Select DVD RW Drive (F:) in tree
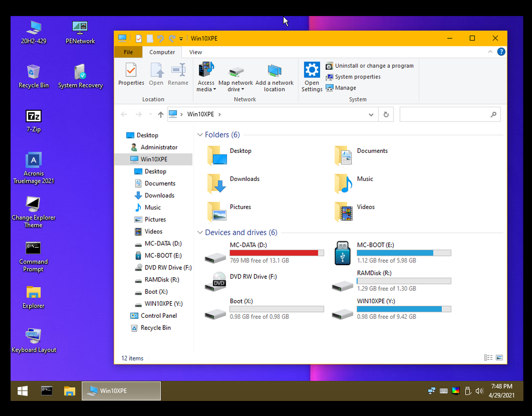The image size is (532, 416). coord(163,268)
